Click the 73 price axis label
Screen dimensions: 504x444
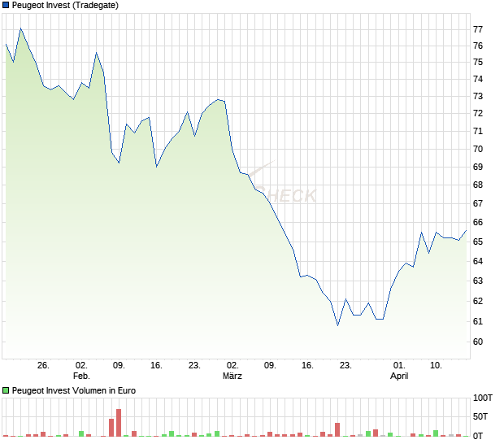(478, 96)
